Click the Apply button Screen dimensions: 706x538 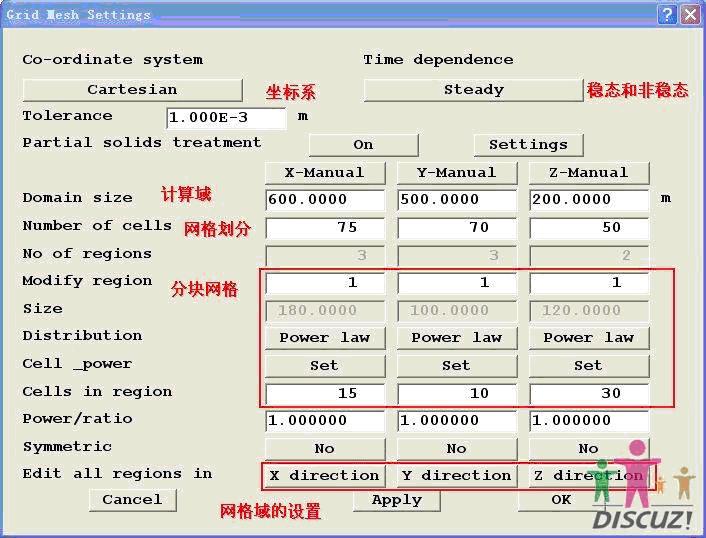click(396, 500)
